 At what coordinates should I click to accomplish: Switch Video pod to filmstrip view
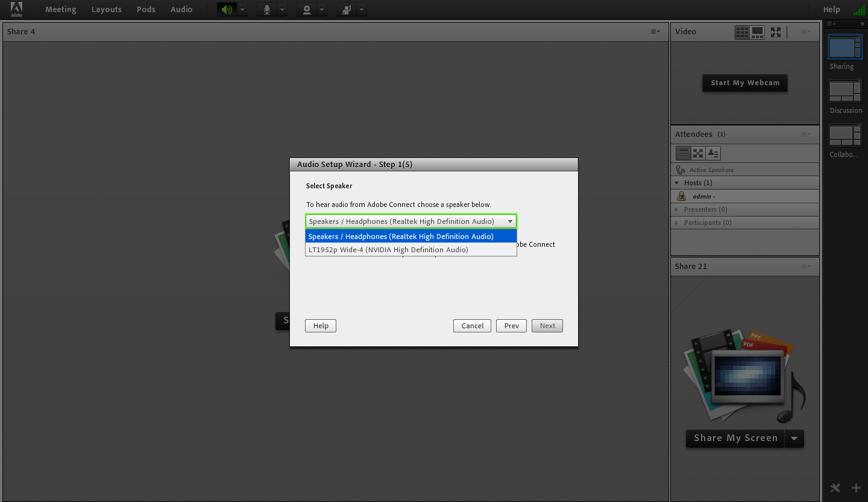pos(757,32)
